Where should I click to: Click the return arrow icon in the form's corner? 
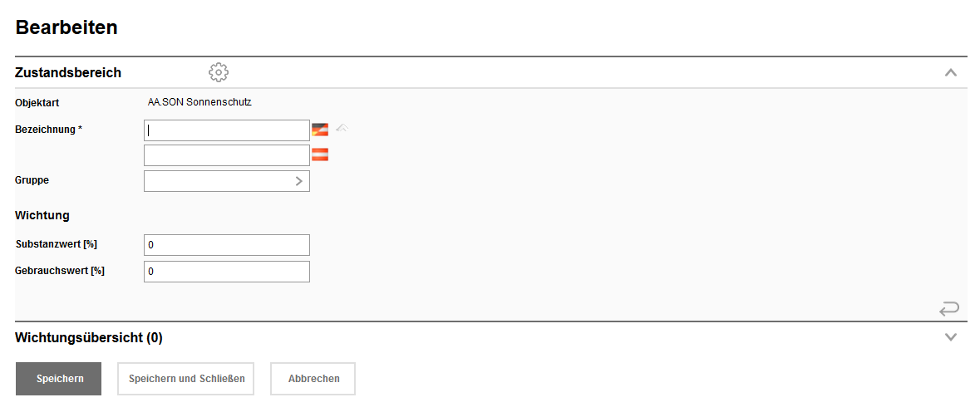tap(949, 309)
